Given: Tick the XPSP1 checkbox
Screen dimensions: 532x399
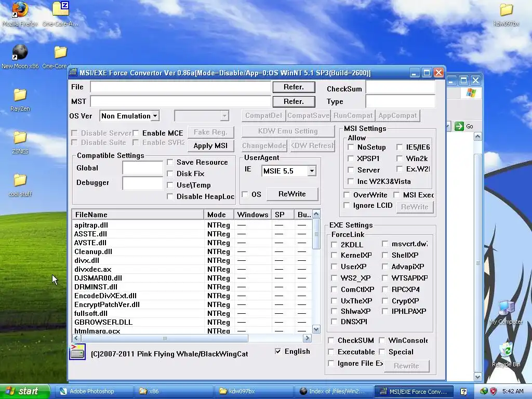Looking at the screenshot, I should [351, 158].
